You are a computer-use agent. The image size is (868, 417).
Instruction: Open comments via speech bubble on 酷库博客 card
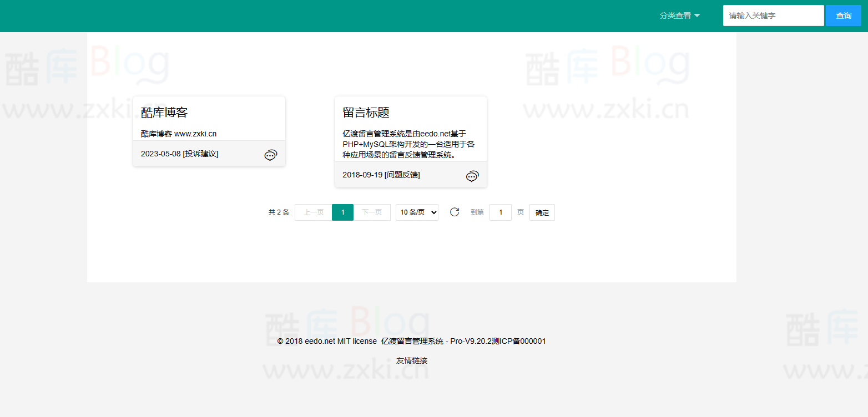pos(270,155)
